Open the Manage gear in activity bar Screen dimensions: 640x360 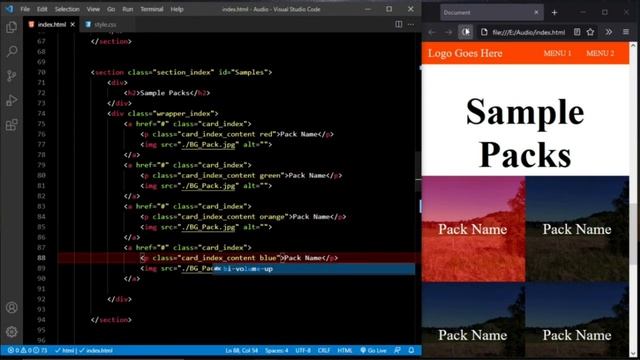(x=11, y=332)
